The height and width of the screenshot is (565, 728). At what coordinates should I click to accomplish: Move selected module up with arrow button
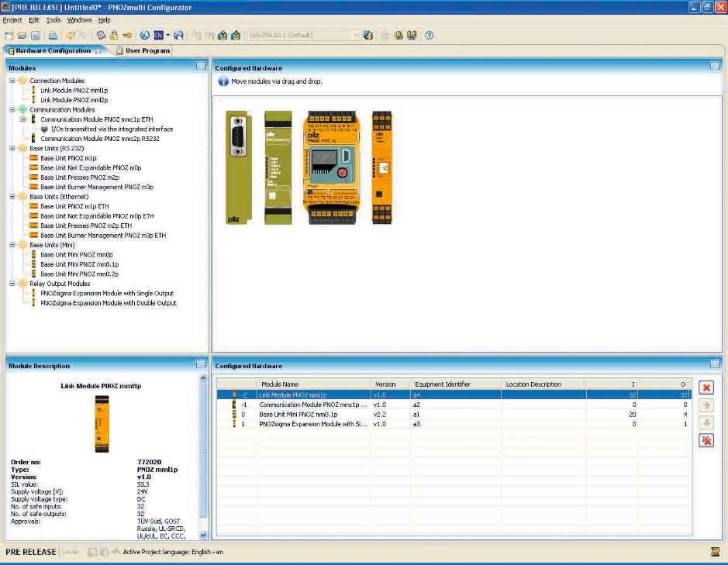(x=706, y=405)
